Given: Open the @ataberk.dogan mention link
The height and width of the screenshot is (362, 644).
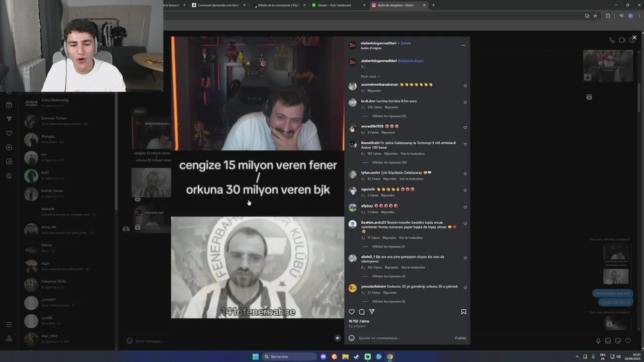Looking at the screenshot, I should pyautogui.click(x=411, y=61).
